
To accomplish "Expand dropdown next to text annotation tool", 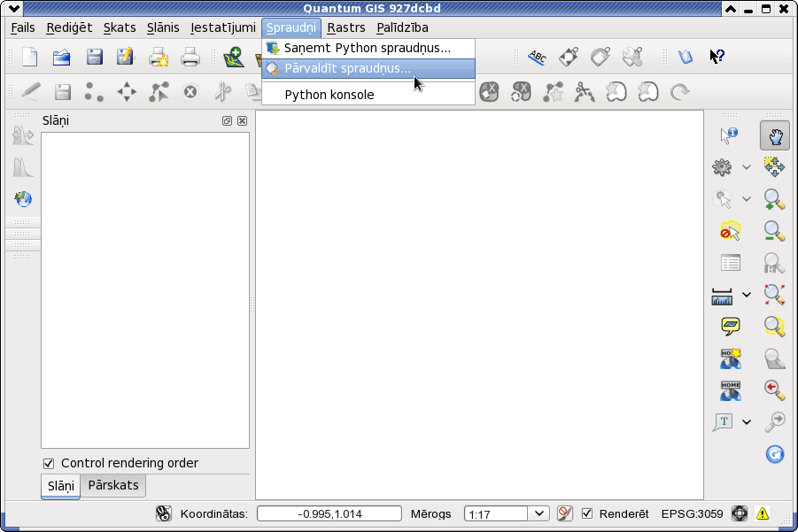I will coord(746,421).
